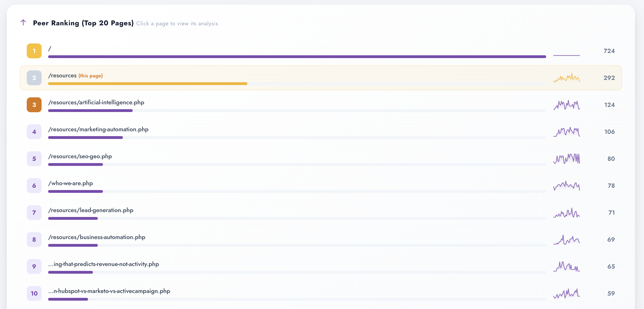Viewport: 644px width, 309px height.
Task: Select the rank 10 badge
Action: (x=34, y=293)
